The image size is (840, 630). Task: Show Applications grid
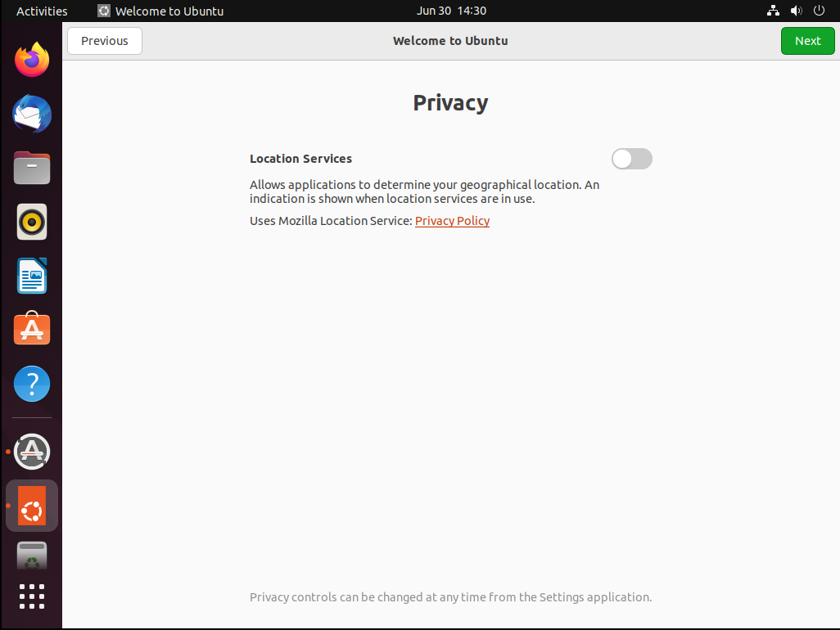(x=32, y=596)
